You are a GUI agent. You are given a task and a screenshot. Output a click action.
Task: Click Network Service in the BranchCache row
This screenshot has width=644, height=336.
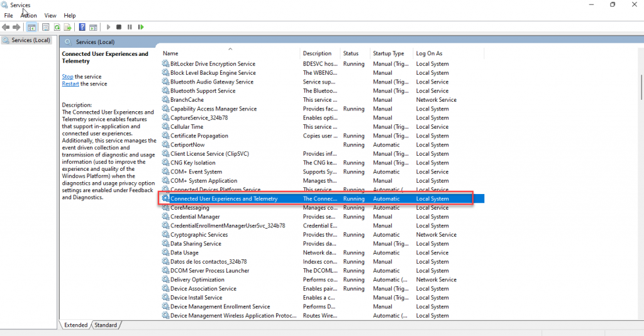(x=436, y=100)
